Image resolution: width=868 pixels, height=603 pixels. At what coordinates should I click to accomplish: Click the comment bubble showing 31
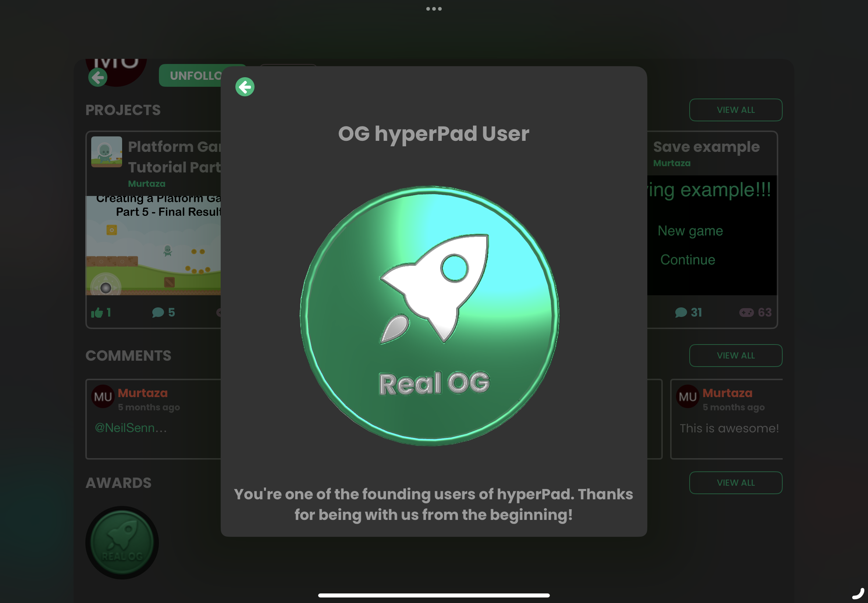click(680, 313)
